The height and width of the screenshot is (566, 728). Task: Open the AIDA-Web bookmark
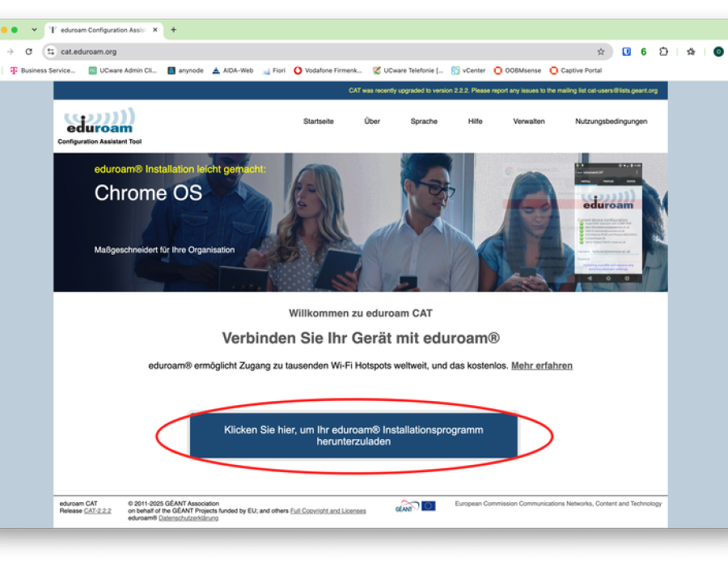coord(233,70)
